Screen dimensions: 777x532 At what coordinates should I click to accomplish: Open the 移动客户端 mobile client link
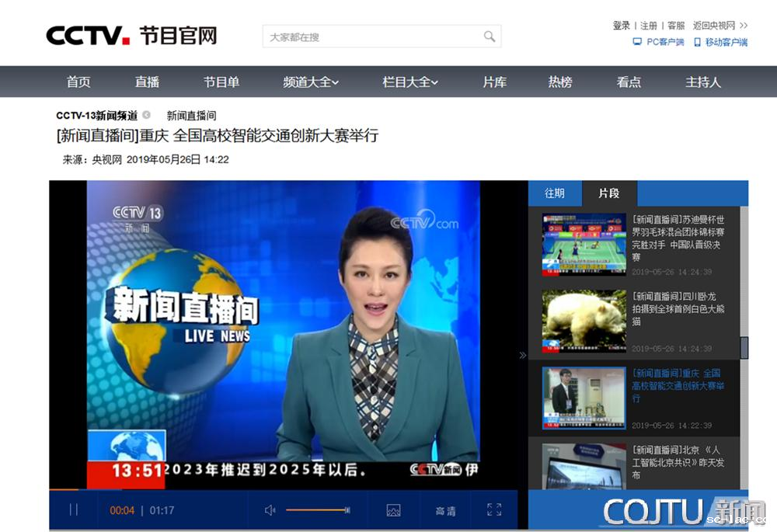point(721,42)
